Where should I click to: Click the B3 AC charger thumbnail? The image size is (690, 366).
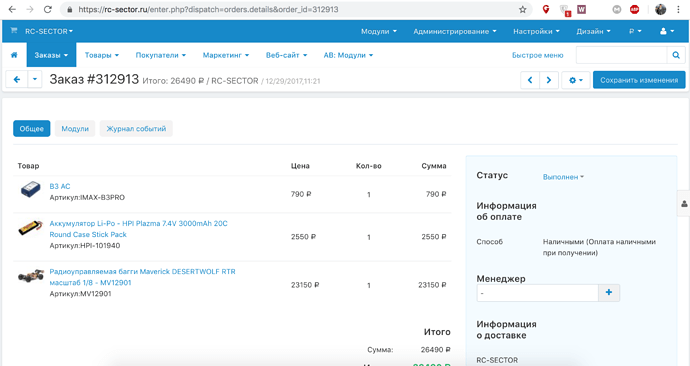coord(30,190)
